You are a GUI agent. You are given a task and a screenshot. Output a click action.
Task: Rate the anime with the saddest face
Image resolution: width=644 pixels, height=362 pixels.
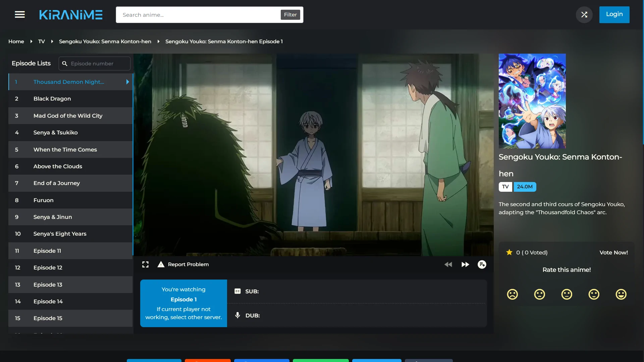[512, 294]
